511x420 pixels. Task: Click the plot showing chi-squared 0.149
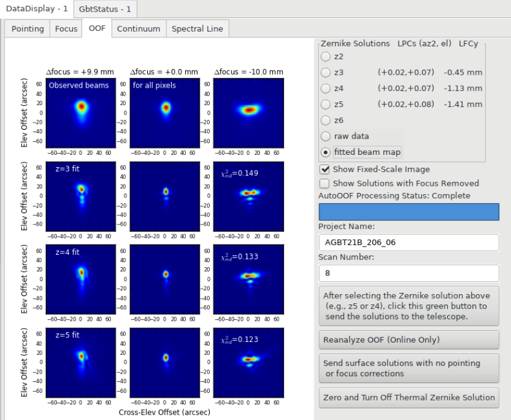point(248,196)
